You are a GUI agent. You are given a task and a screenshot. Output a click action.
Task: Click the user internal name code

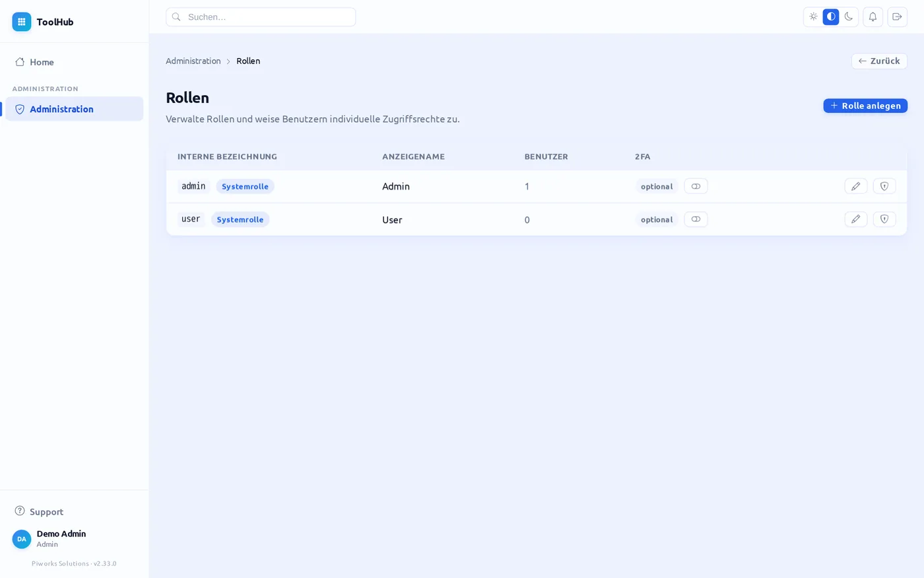click(191, 219)
